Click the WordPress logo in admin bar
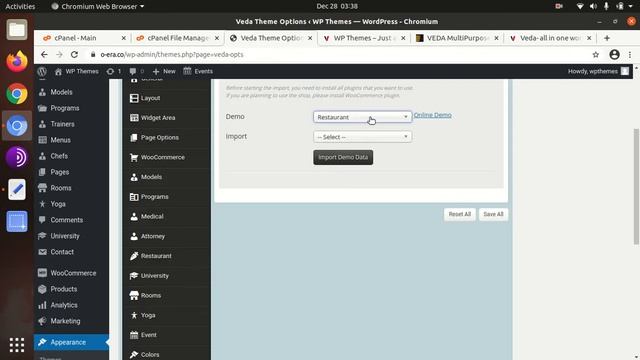 click(x=42, y=71)
